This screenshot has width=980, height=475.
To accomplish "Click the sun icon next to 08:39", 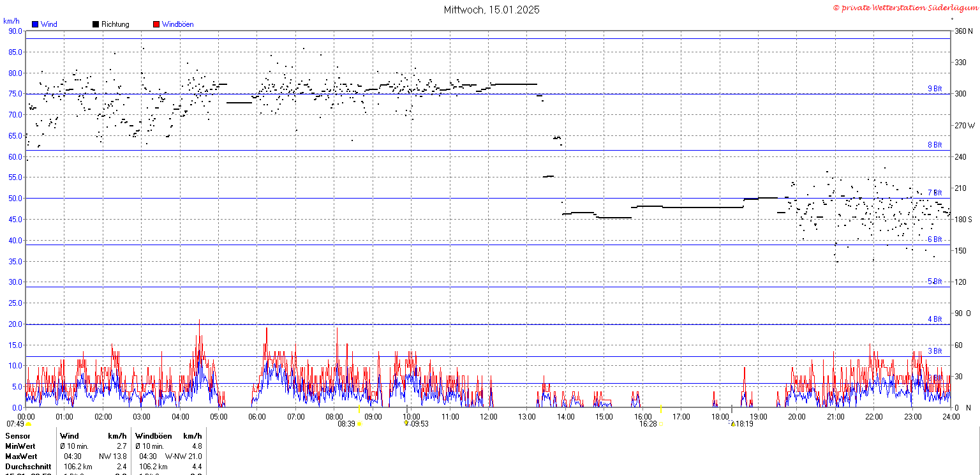I will tap(359, 424).
